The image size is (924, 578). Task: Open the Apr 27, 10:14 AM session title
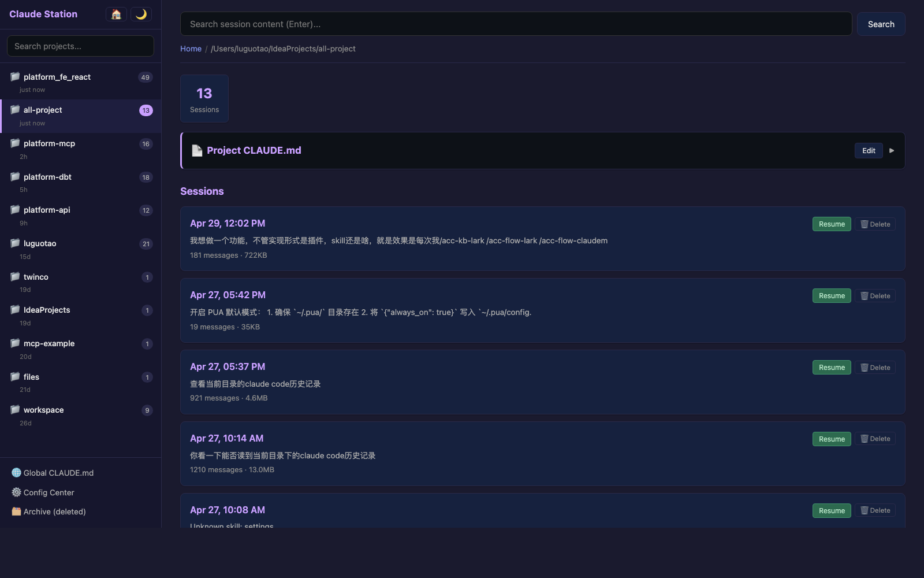pos(226,438)
